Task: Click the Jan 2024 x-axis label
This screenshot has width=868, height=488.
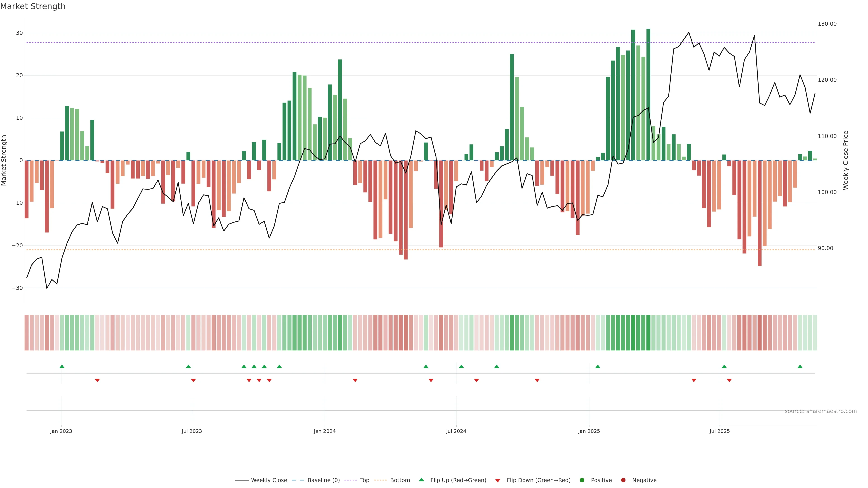Action: point(325,431)
